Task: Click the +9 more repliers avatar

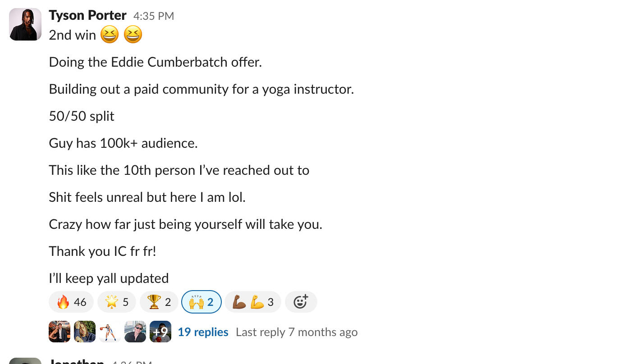Action: click(160, 332)
